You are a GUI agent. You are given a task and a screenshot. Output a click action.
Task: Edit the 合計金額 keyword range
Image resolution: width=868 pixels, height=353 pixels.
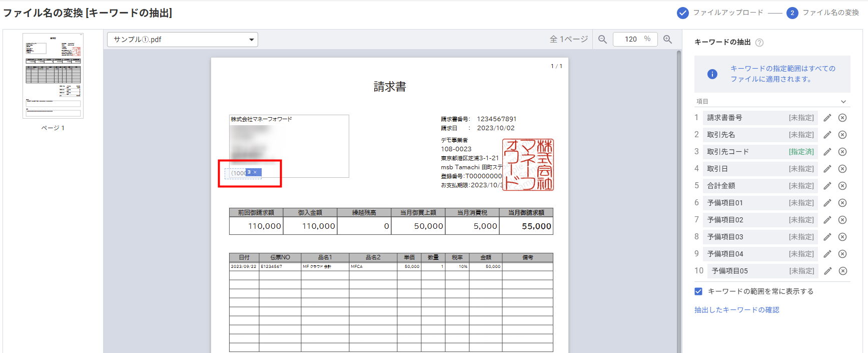point(827,186)
